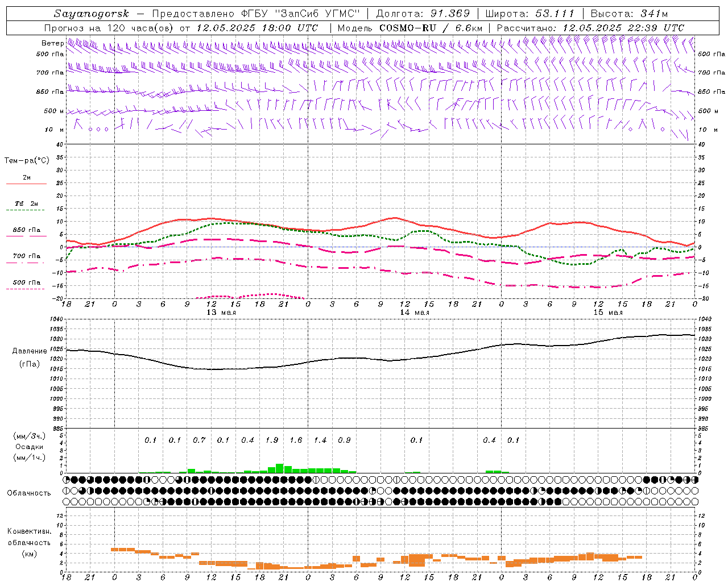The image size is (728, 582).
Task: Click the "1040" value on left pressure axis
Action: click(x=57, y=320)
